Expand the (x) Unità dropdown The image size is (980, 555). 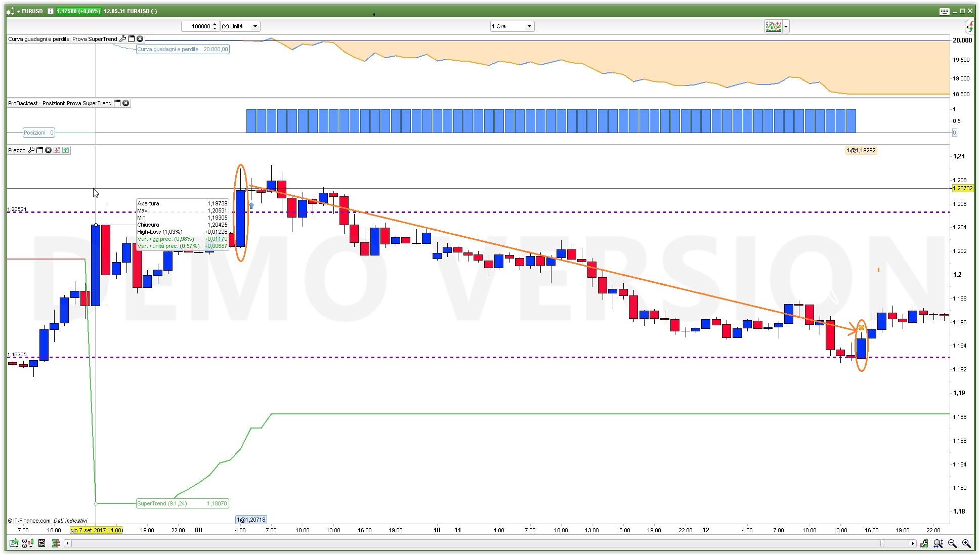(x=255, y=26)
